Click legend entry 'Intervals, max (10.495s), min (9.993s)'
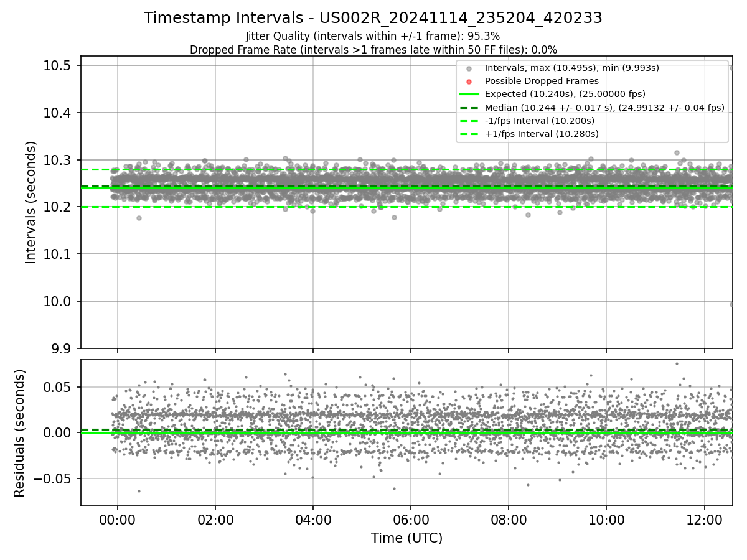The width and height of the screenshot is (747, 560). (571, 68)
